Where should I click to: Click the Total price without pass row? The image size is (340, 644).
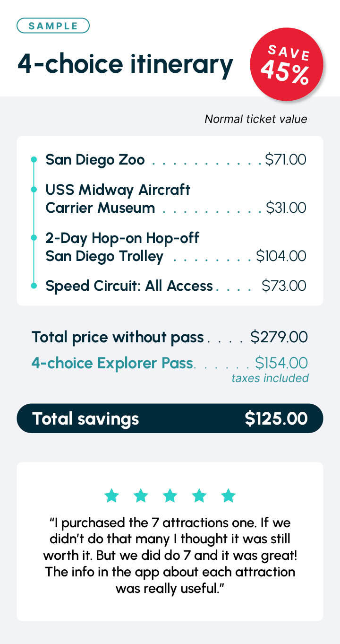point(170,337)
